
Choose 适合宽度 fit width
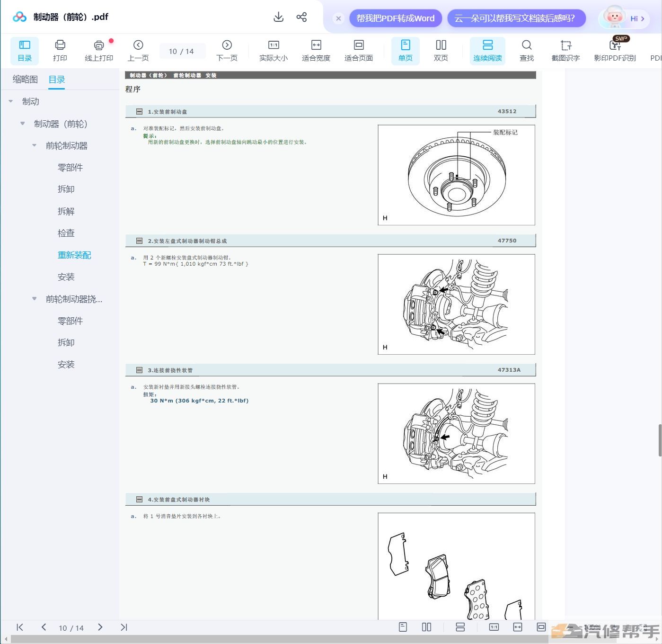pyautogui.click(x=316, y=51)
